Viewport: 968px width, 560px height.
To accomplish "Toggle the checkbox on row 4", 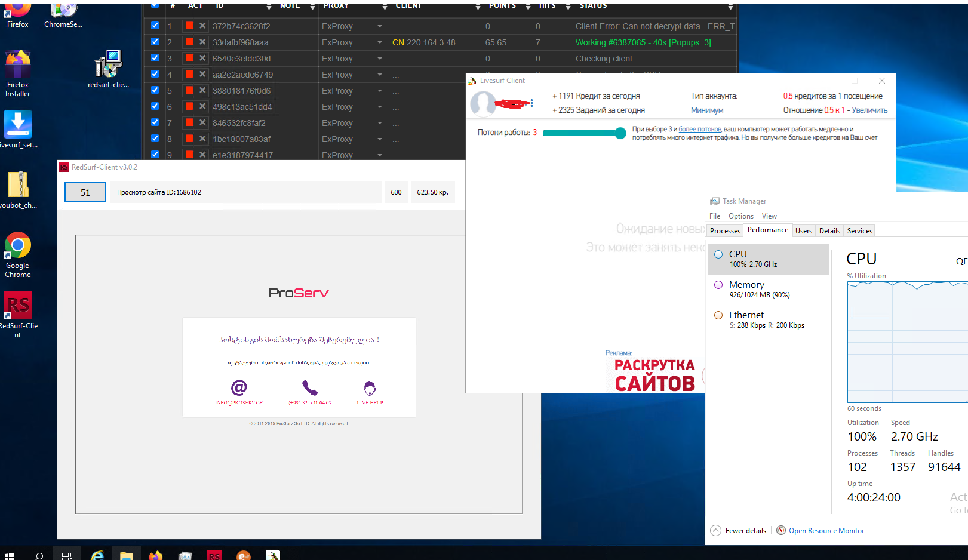I will [x=155, y=74].
